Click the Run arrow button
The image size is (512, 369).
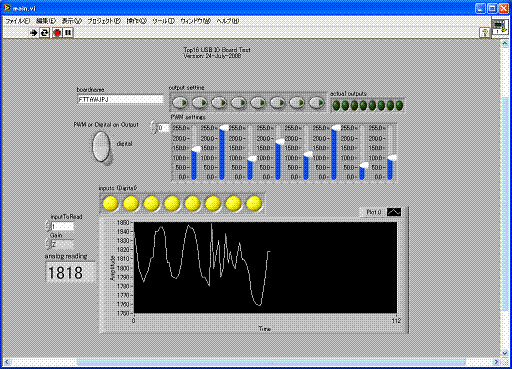pyautogui.click(x=33, y=33)
